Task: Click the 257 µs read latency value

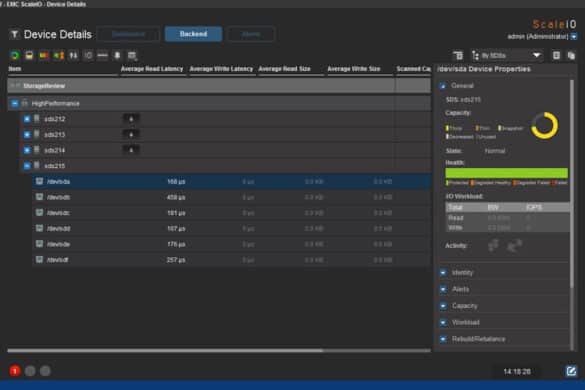Action: point(176,260)
